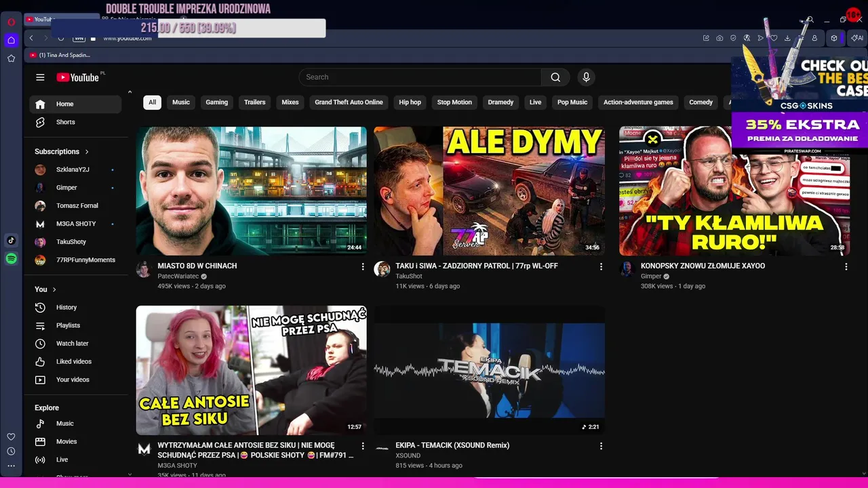Go back with the browser back arrow
The width and height of the screenshot is (868, 488).
tap(31, 38)
